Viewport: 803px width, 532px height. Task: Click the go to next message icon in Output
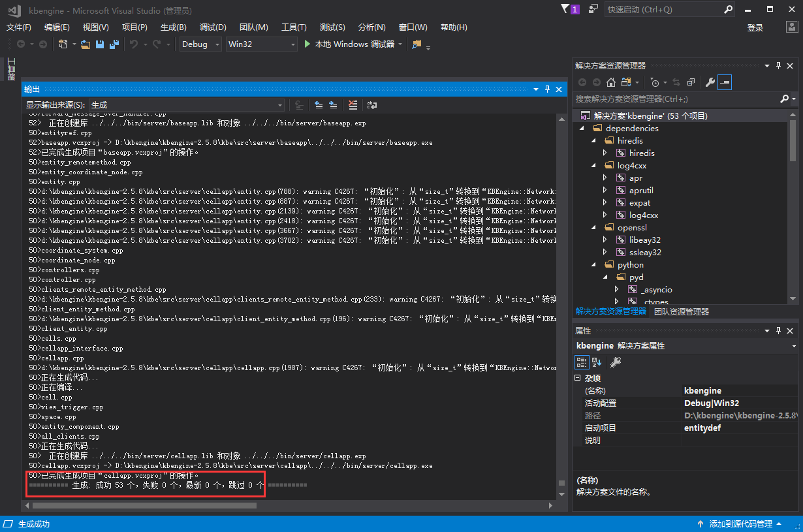(333, 104)
